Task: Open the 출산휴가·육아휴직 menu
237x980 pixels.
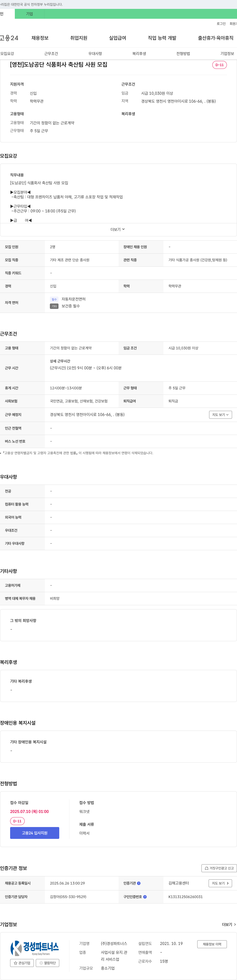Action: pos(216,38)
